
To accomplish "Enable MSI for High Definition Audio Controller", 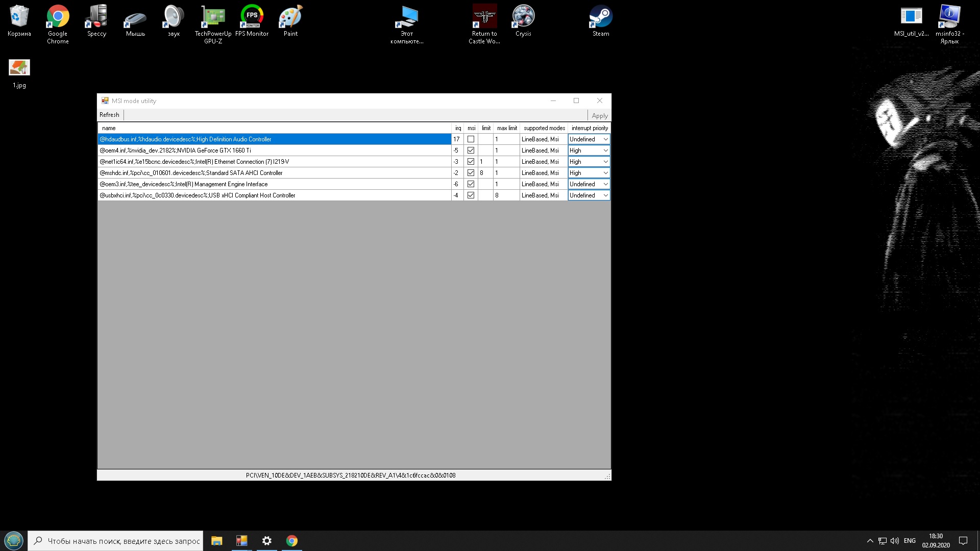I will click(x=471, y=139).
